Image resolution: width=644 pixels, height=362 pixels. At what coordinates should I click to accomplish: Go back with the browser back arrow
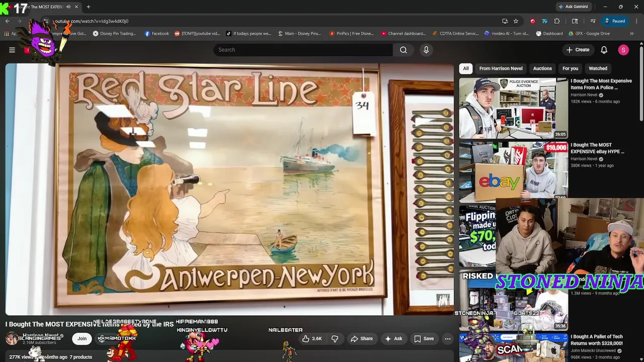[8, 21]
